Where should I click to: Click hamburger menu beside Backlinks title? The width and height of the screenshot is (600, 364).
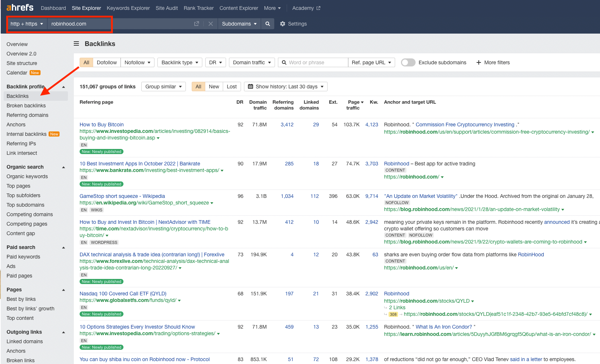(76, 43)
